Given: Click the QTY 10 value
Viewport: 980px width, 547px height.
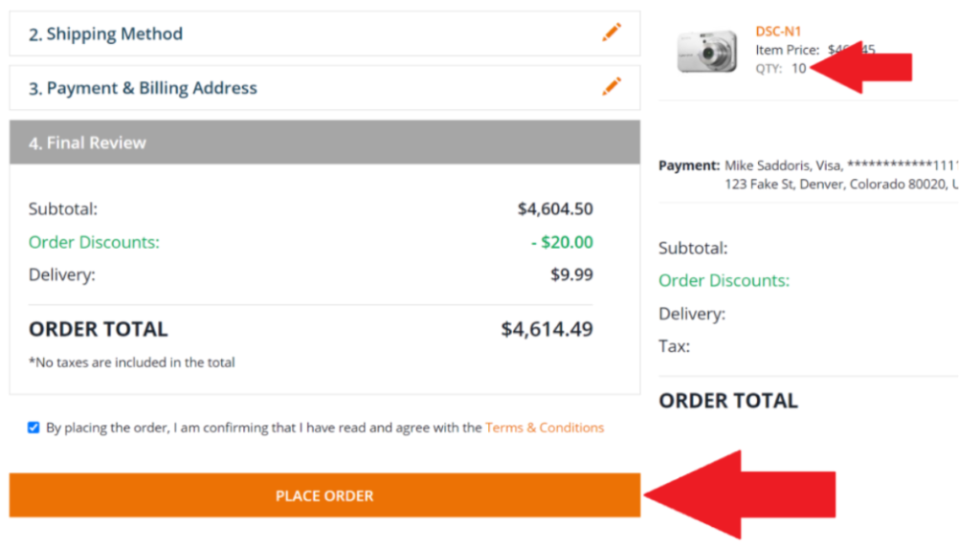Looking at the screenshot, I should pyautogui.click(x=799, y=69).
